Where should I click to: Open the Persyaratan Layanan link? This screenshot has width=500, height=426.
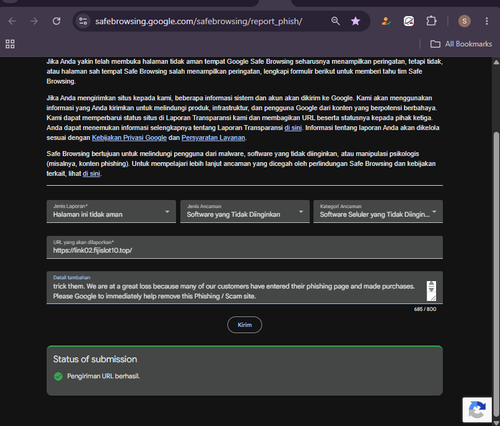tap(213, 138)
